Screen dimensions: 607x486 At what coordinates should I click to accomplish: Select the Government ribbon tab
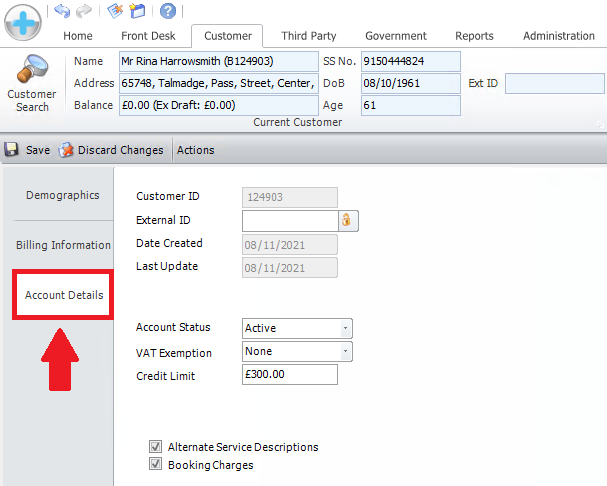pos(396,36)
